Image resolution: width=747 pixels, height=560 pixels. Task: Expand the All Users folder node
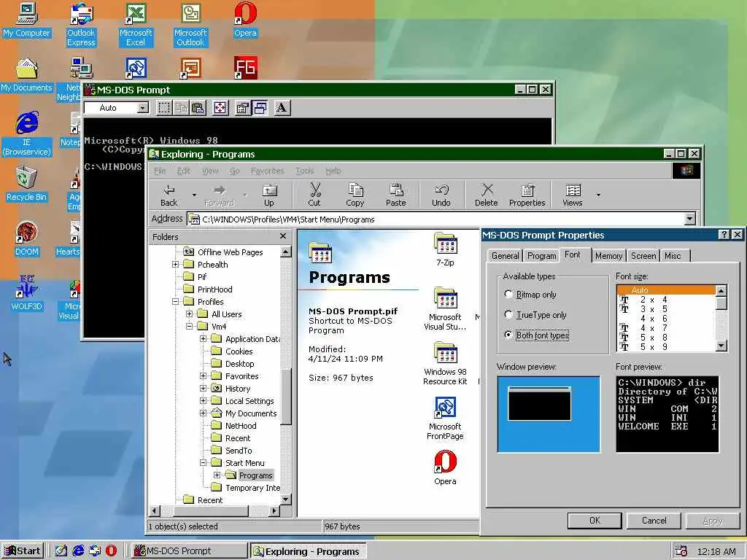coord(189,314)
